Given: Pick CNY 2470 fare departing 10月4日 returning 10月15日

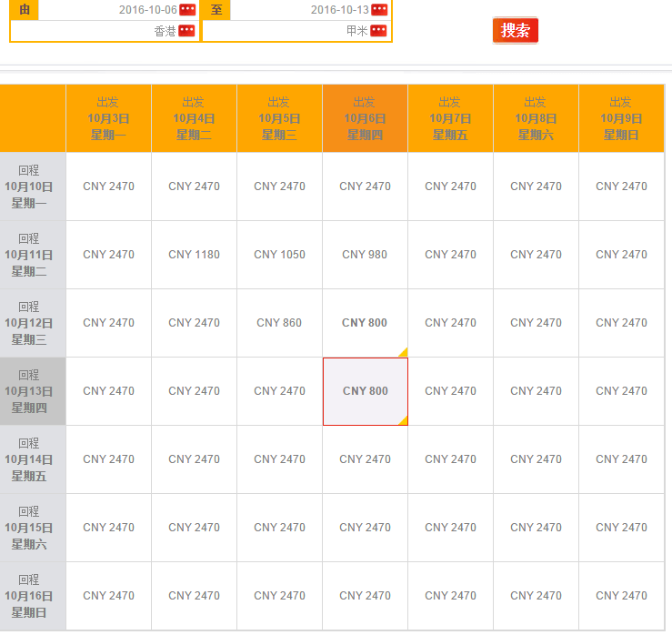Looking at the screenshot, I should coord(194,528).
